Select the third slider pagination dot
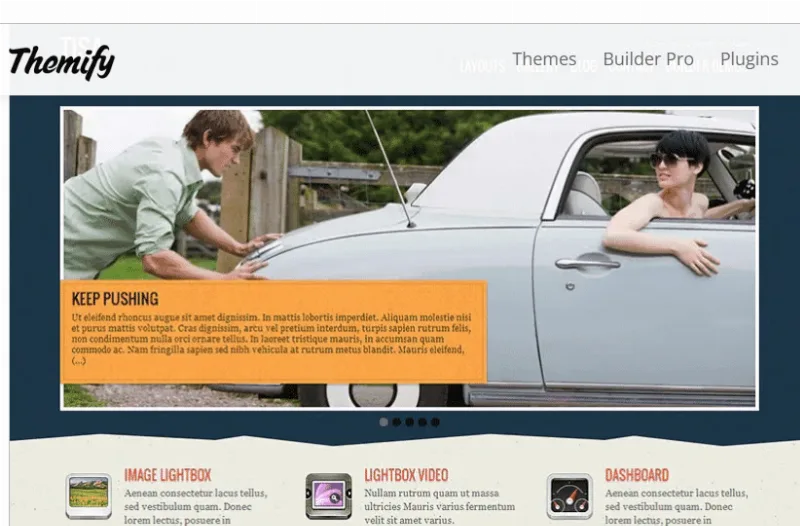800x526 pixels. (410, 422)
